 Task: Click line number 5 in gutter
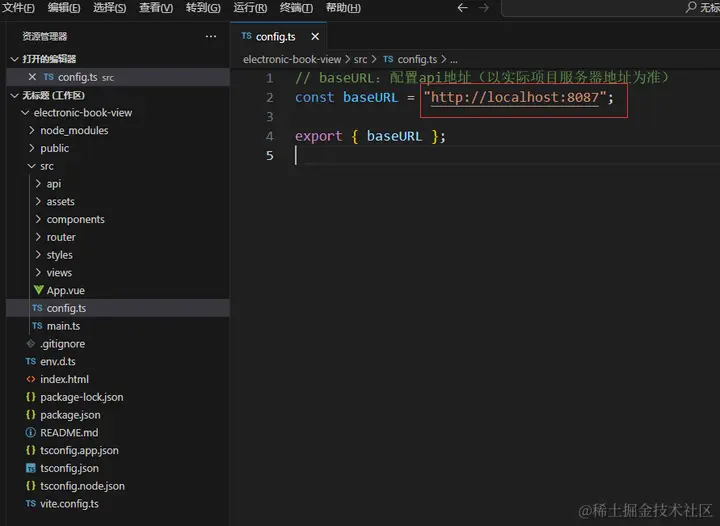tap(270, 156)
